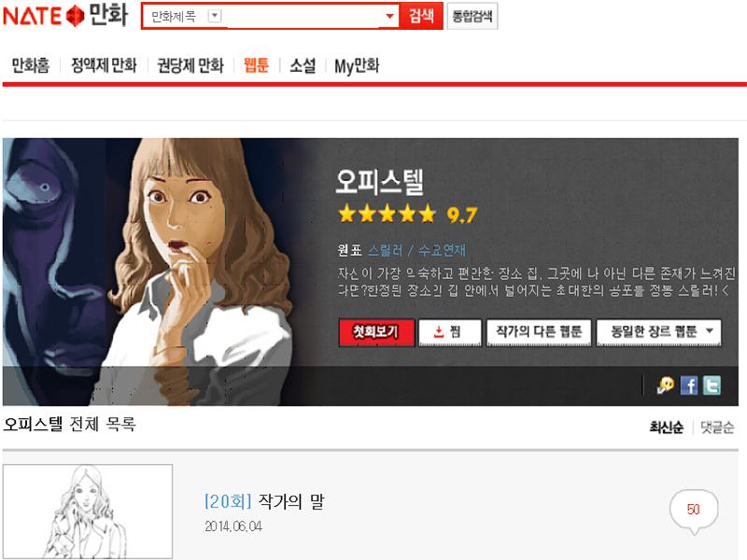Sort episode list by 댓글순
This screenshot has width=747, height=560.
(717, 427)
